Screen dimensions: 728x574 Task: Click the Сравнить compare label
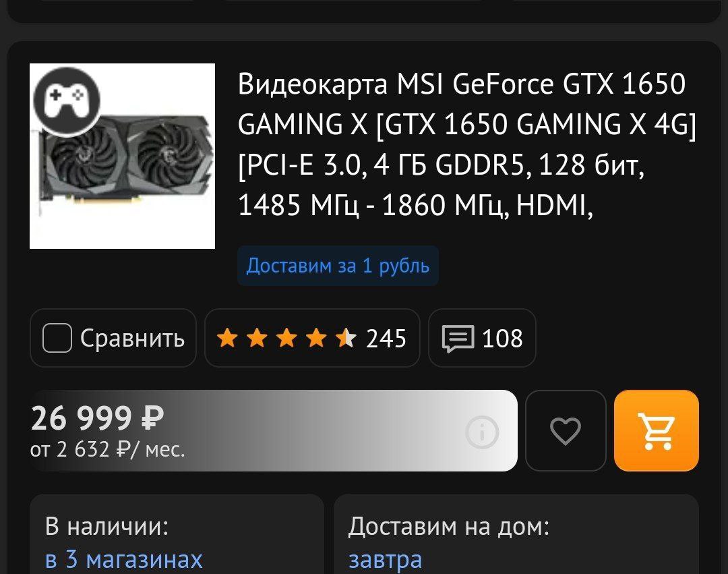pos(132,338)
